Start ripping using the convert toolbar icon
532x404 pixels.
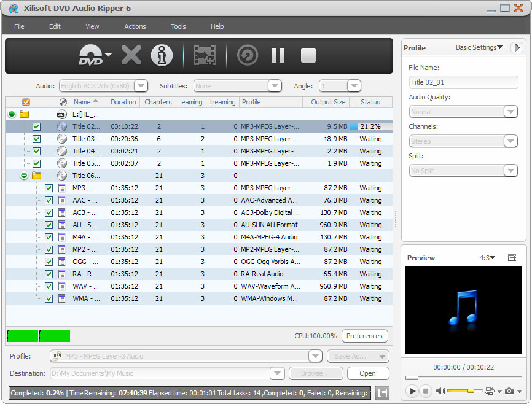tap(204, 55)
